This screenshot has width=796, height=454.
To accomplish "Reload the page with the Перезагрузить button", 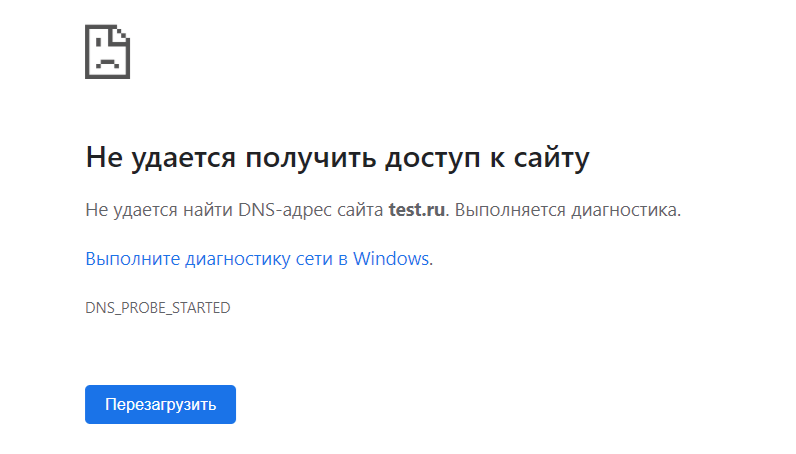I will [160, 404].
